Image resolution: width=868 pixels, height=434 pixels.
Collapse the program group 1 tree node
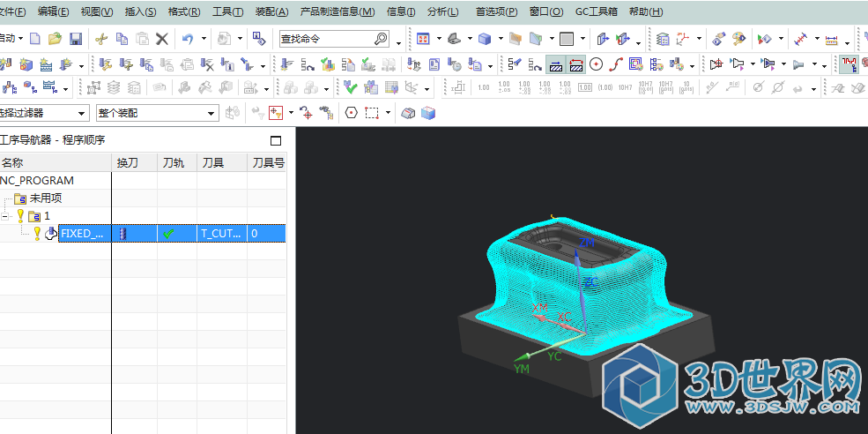coord(5,215)
